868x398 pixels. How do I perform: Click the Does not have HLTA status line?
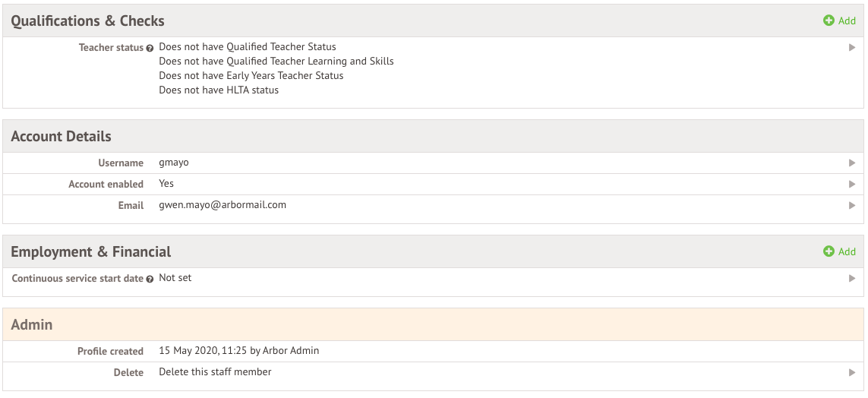[219, 90]
